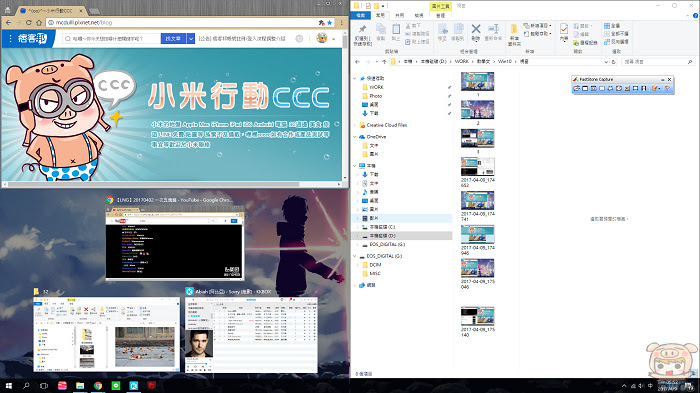Switch to the Home ribbon tab
Viewport: 700px width, 393px height.
pyautogui.click(x=380, y=15)
